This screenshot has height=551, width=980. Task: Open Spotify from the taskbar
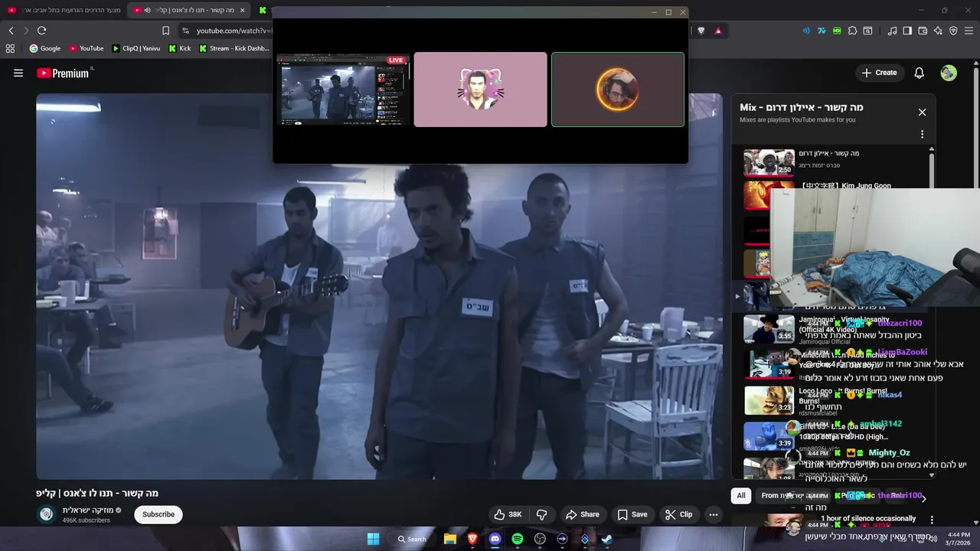518,539
